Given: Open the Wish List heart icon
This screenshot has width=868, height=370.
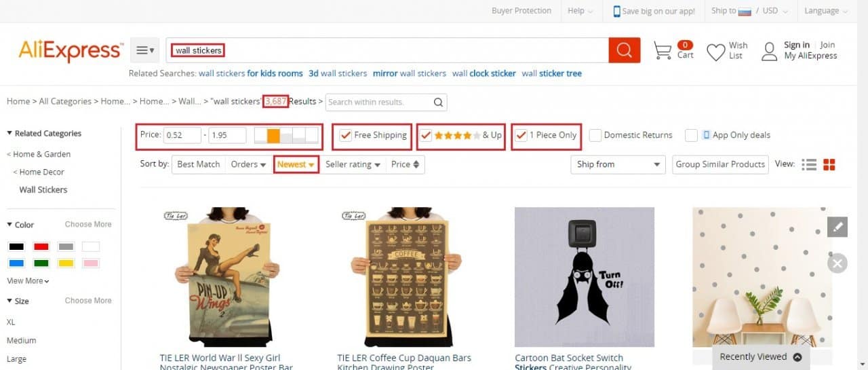Looking at the screenshot, I should click(x=716, y=52).
